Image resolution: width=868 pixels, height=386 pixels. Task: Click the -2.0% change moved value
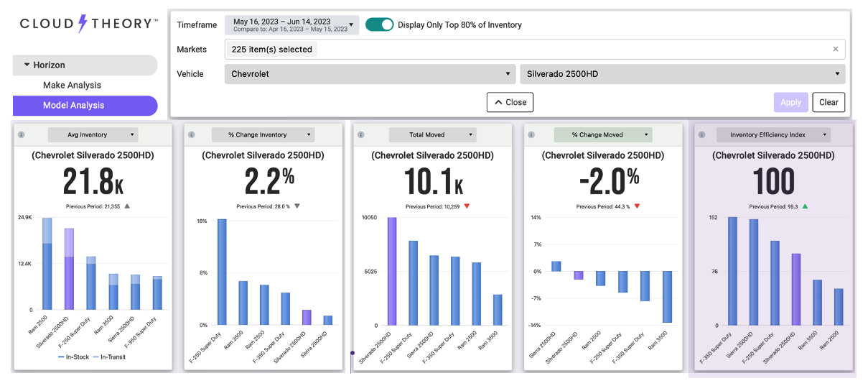pos(609,183)
